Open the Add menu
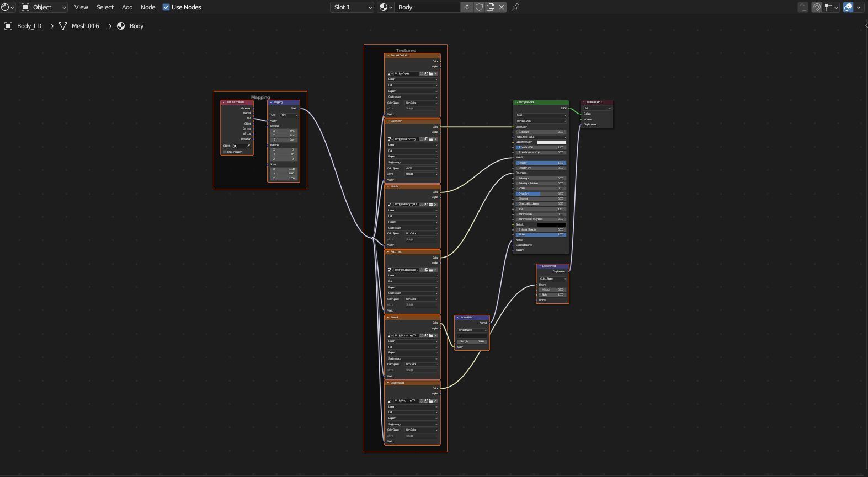Screen dimensions: 868x477 tap(127, 7)
